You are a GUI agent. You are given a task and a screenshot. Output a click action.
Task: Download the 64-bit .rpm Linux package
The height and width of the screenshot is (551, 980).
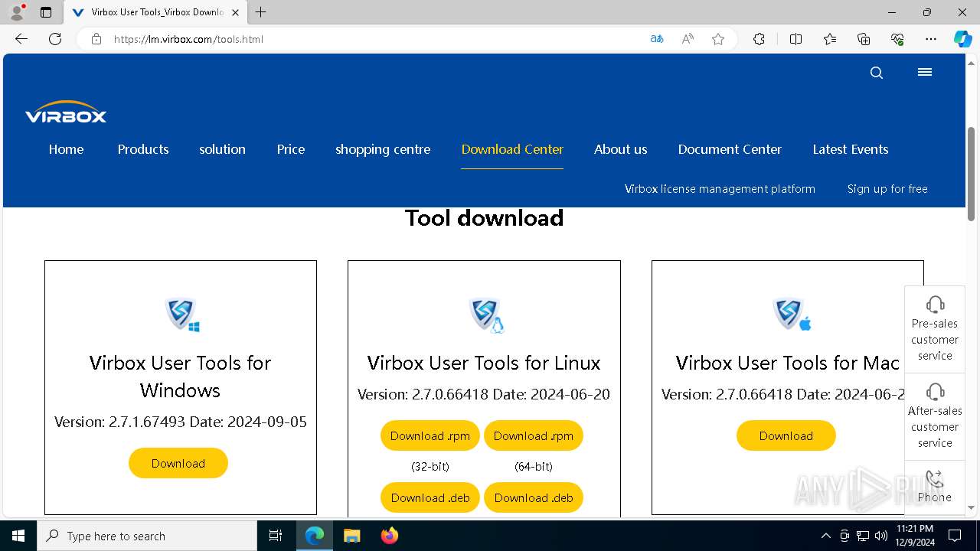coord(534,436)
